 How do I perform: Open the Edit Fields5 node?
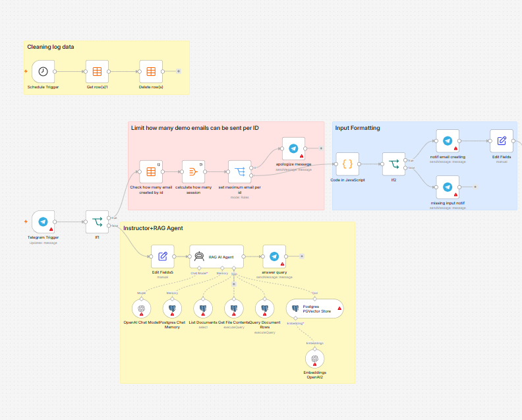tap(162, 256)
